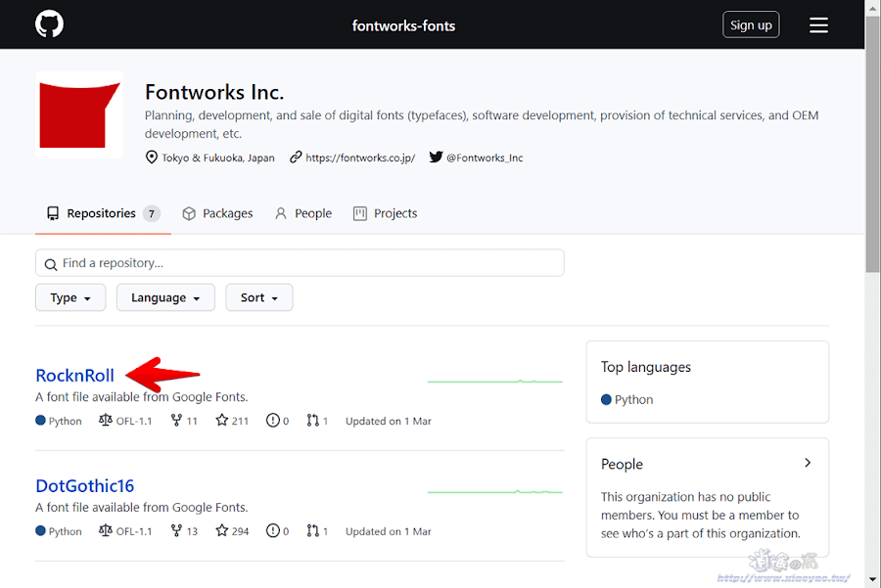Screen dimensions: 881x588
Task: Click the Fontworks red logo avatar
Action: pyautogui.click(x=79, y=114)
